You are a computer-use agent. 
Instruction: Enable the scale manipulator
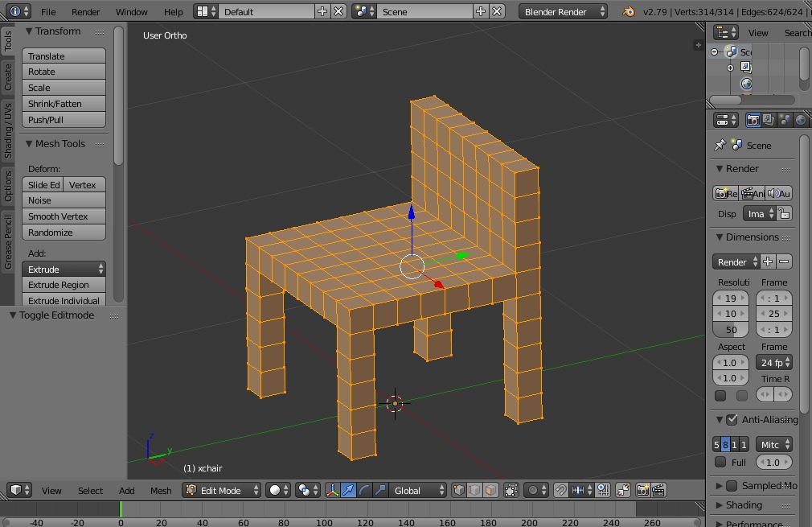[380, 490]
